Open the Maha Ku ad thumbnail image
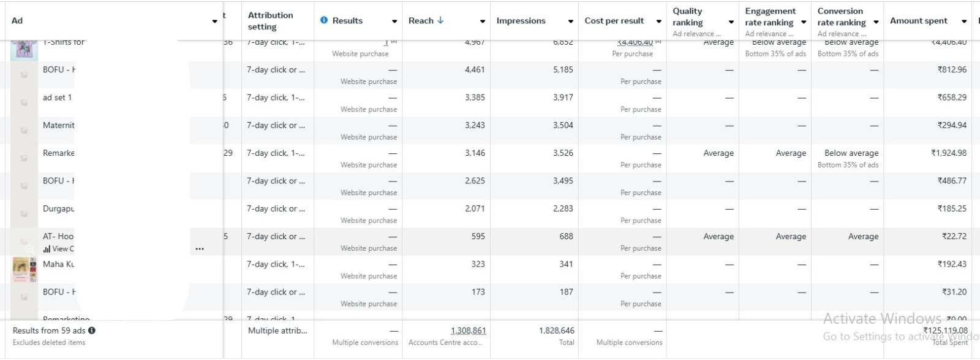This screenshot has width=980, height=360. pos(24,270)
